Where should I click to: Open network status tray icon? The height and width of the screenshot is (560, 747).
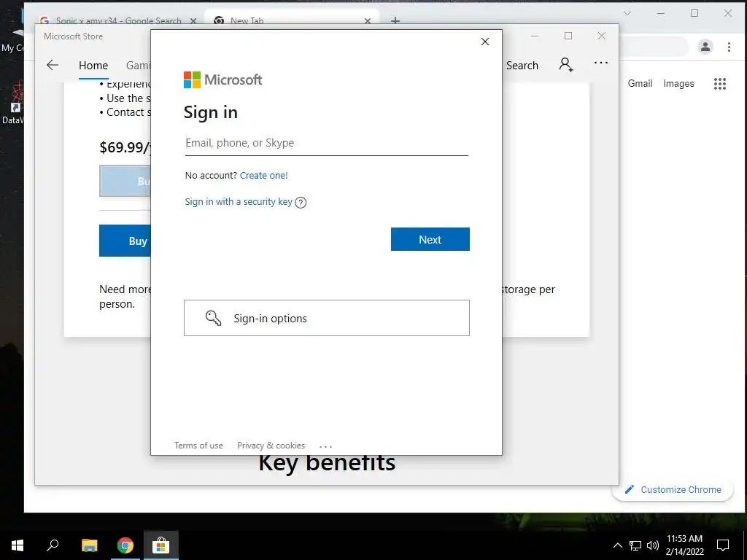pyautogui.click(x=635, y=545)
